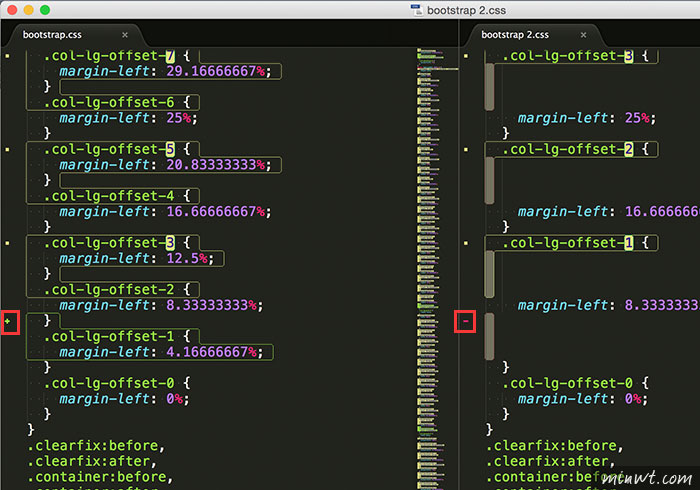Click 'margin-left: 0%;' in bootstrap.css

coord(124,399)
